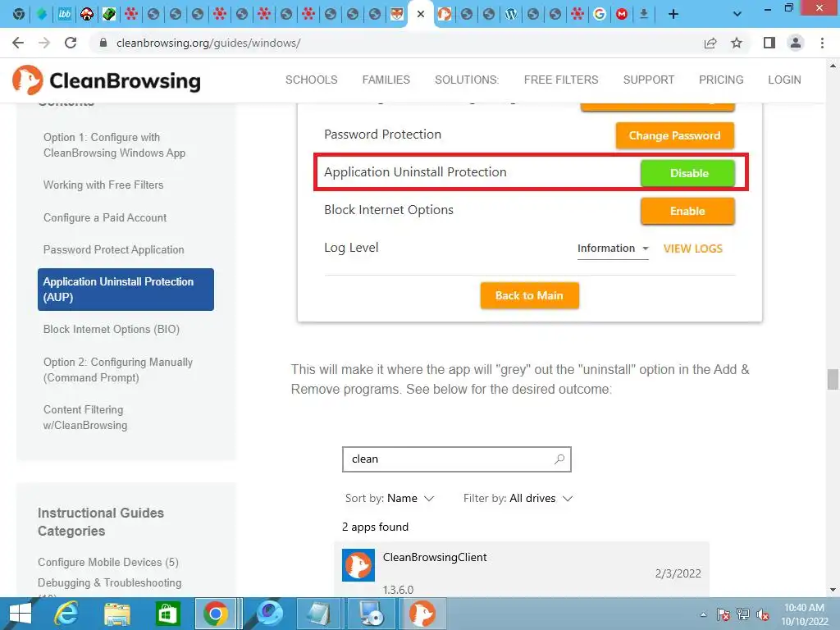Switch to the fox icon tab

click(x=397, y=15)
